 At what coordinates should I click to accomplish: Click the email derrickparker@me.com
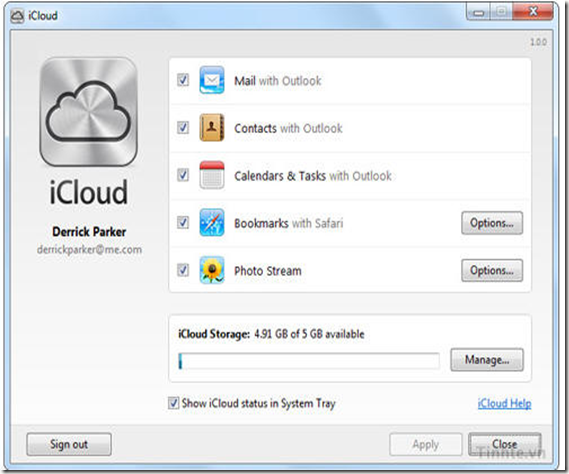89,250
